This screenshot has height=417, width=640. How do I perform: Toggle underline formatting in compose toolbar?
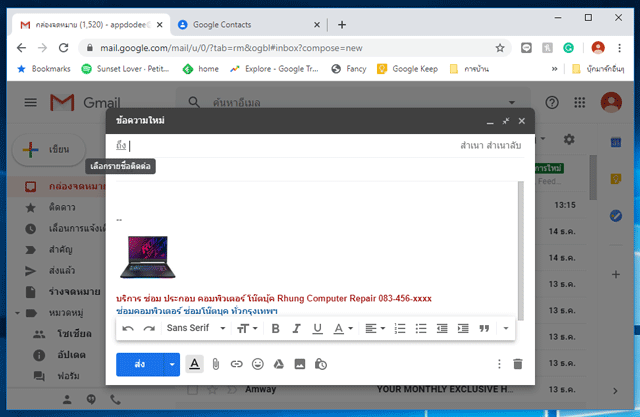pyautogui.click(x=318, y=328)
